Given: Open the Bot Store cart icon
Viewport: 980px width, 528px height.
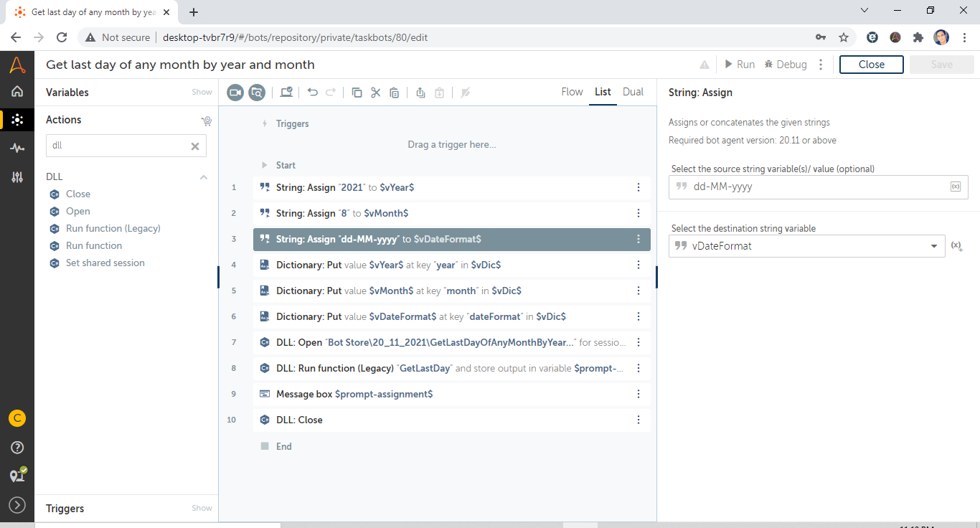Looking at the screenshot, I should tap(207, 121).
